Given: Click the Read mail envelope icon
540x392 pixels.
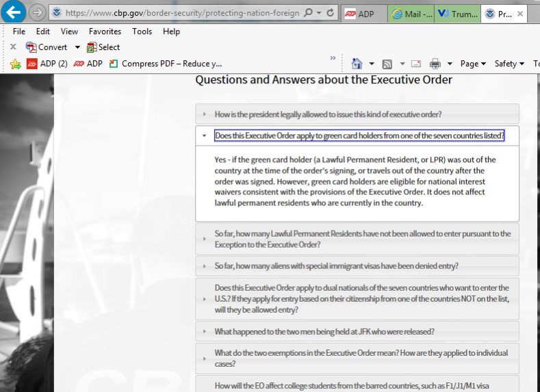Looking at the screenshot, I should click(x=415, y=64).
